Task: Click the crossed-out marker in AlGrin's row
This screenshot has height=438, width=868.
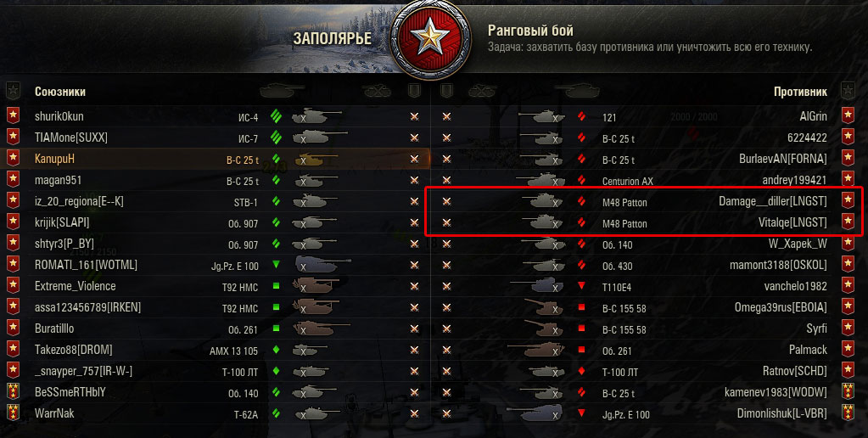Action: [447, 116]
